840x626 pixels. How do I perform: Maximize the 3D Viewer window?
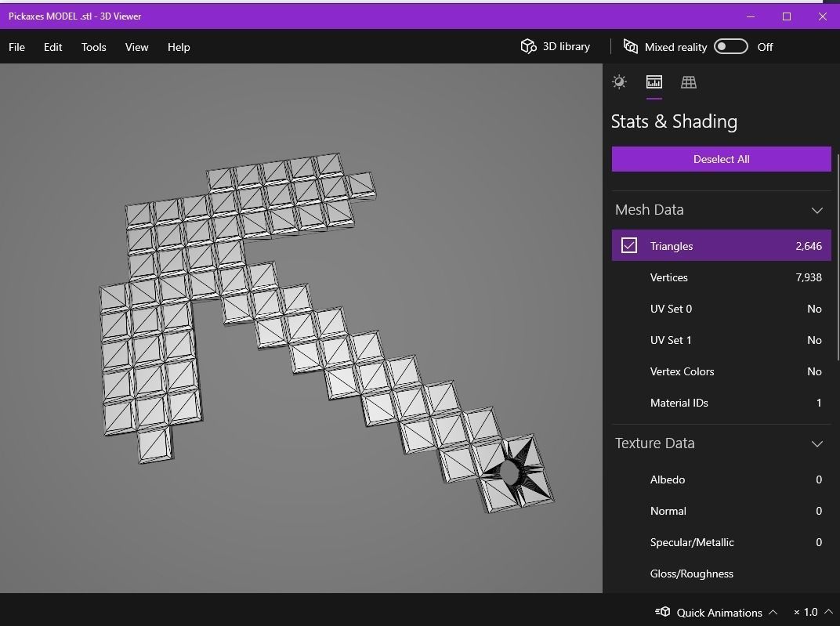[x=787, y=16]
